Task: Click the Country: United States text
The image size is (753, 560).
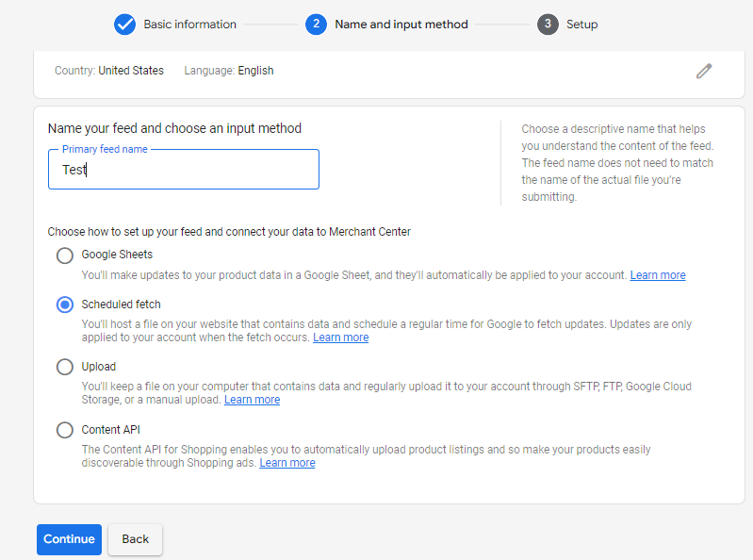Action: 109,71
